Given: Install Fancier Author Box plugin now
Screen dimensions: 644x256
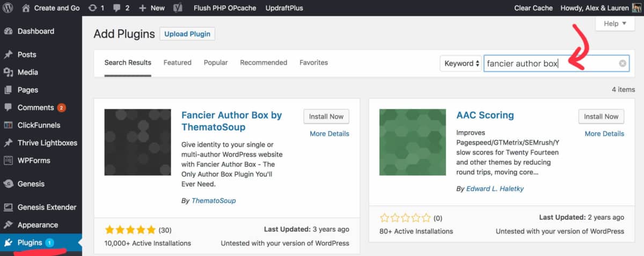Looking at the screenshot, I should click(326, 116).
